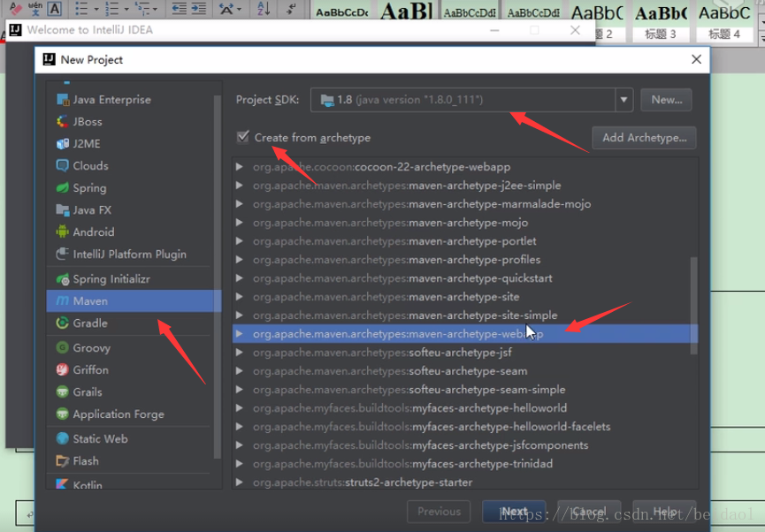Select IntelliJ Platform Plugin icon

point(63,254)
